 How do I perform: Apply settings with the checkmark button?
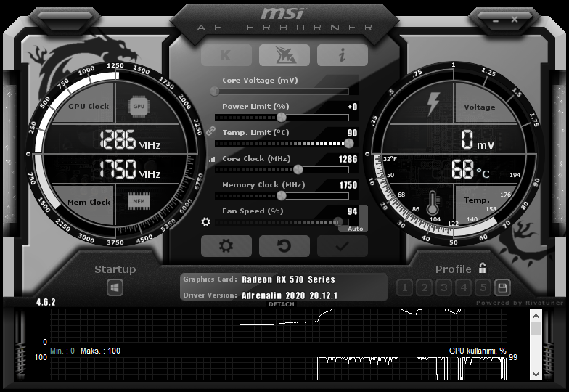coord(343,245)
